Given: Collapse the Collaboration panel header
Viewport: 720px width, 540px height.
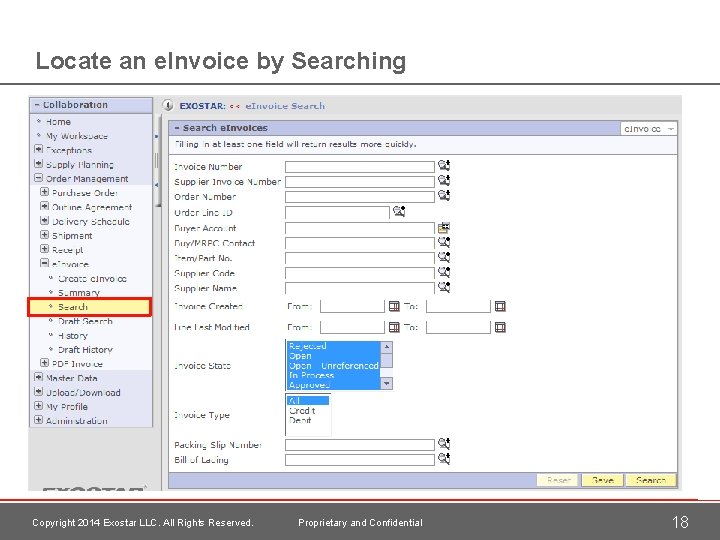Looking at the screenshot, I should click(x=37, y=105).
